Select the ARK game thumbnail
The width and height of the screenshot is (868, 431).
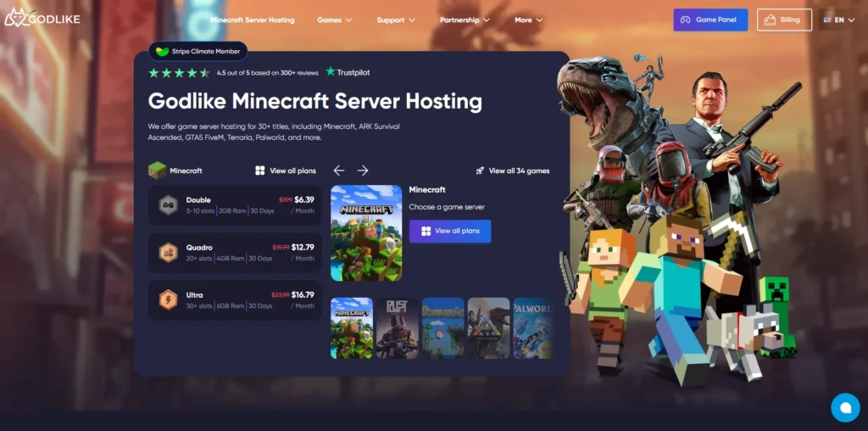488,328
